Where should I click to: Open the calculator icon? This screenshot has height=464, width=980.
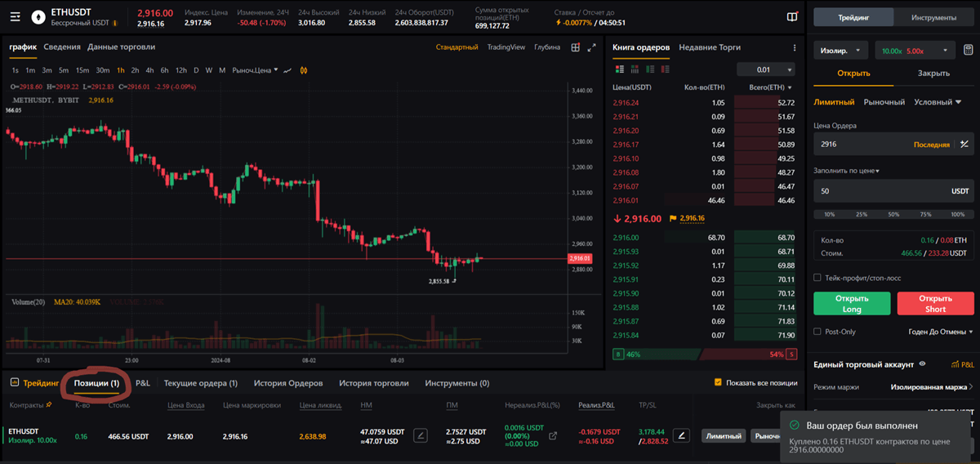(x=968, y=51)
